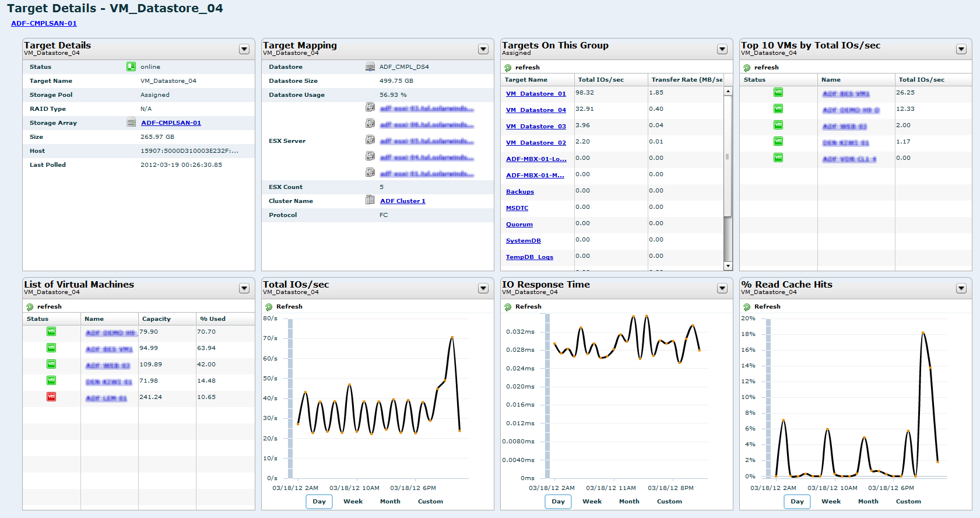Switch IO Response Time chart to Week
The image size is (980, 518).
pyautogui.click(x=592, y=502)
